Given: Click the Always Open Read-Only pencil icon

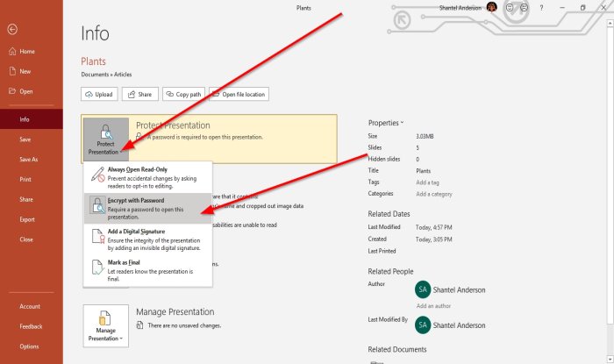Looking at the screenshot, I should 98,175.
